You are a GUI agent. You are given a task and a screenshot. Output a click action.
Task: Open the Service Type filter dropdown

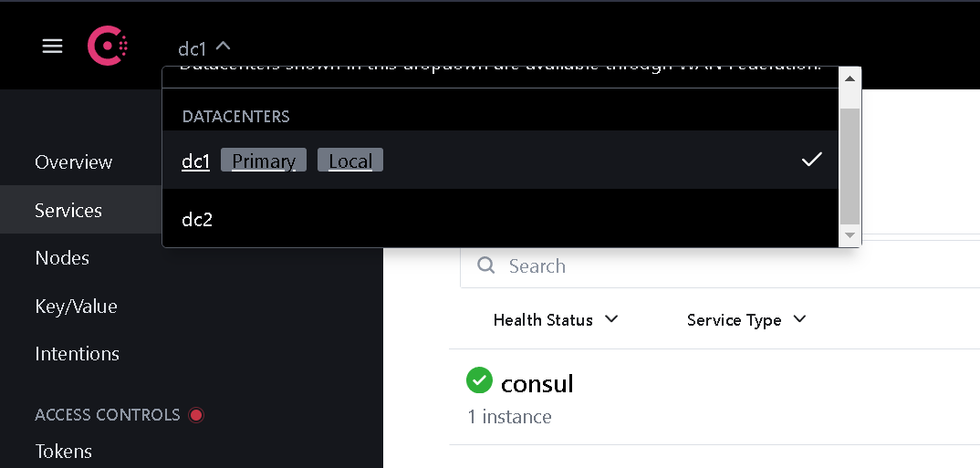746,319
